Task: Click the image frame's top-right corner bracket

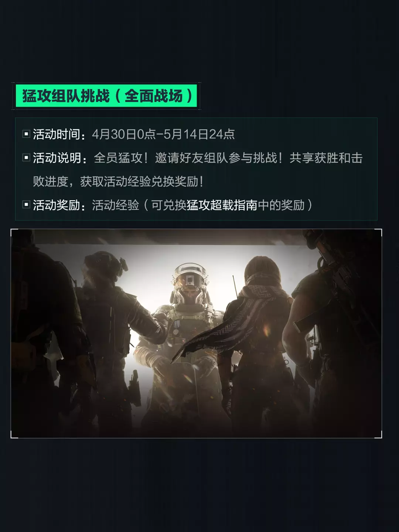Action: click(x=378, y=232)
